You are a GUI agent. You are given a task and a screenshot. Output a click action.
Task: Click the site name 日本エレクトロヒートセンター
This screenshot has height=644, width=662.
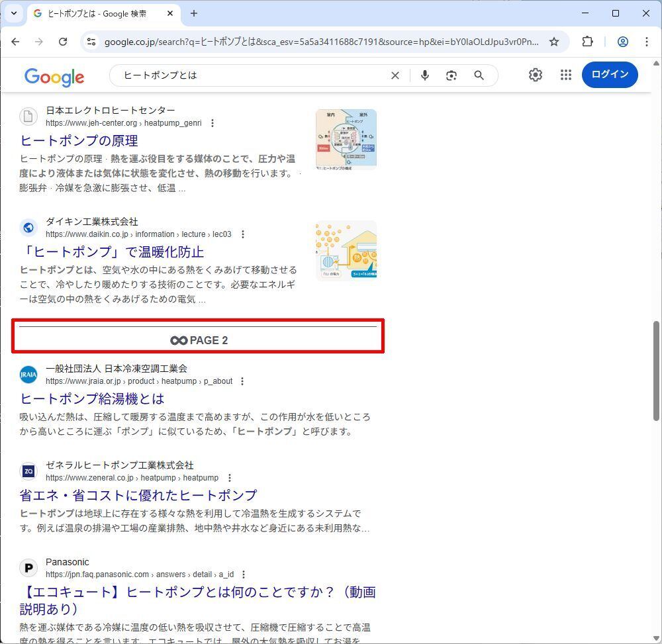[110, 110]
